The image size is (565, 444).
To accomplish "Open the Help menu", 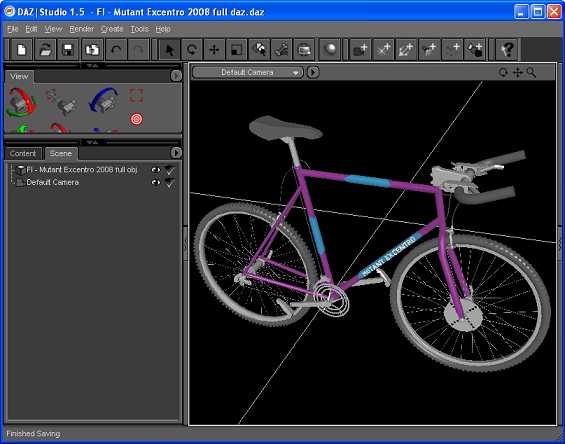I will 163,29.
